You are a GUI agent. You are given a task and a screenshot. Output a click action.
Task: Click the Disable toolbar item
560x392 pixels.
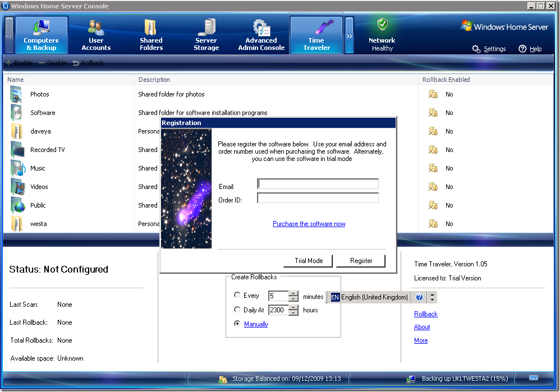(x=53, y=63)
